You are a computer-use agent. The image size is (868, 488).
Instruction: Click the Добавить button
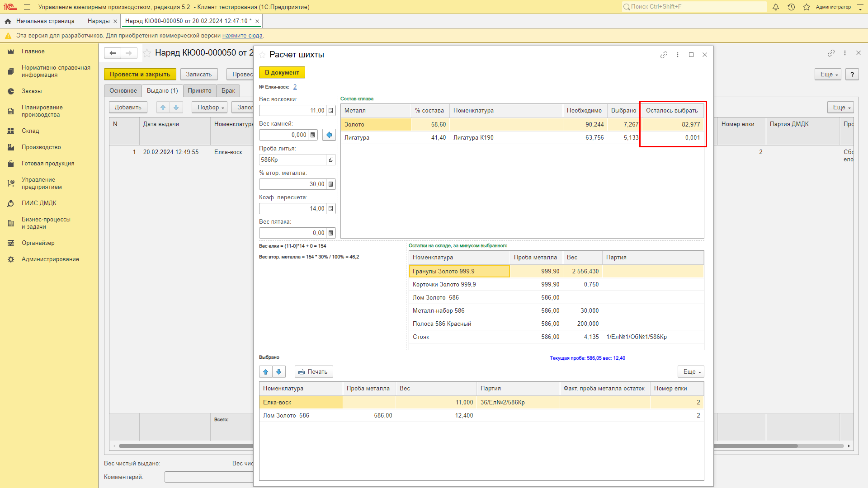128,108
